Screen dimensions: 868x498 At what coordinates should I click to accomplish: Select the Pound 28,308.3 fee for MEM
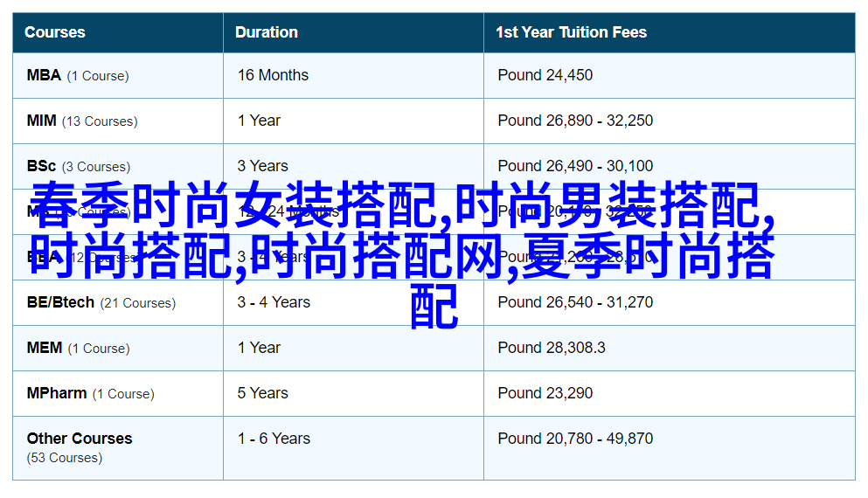point(551,348)
